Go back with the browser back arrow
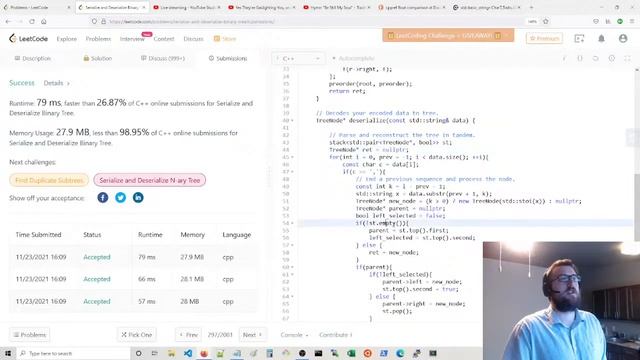 9,21
